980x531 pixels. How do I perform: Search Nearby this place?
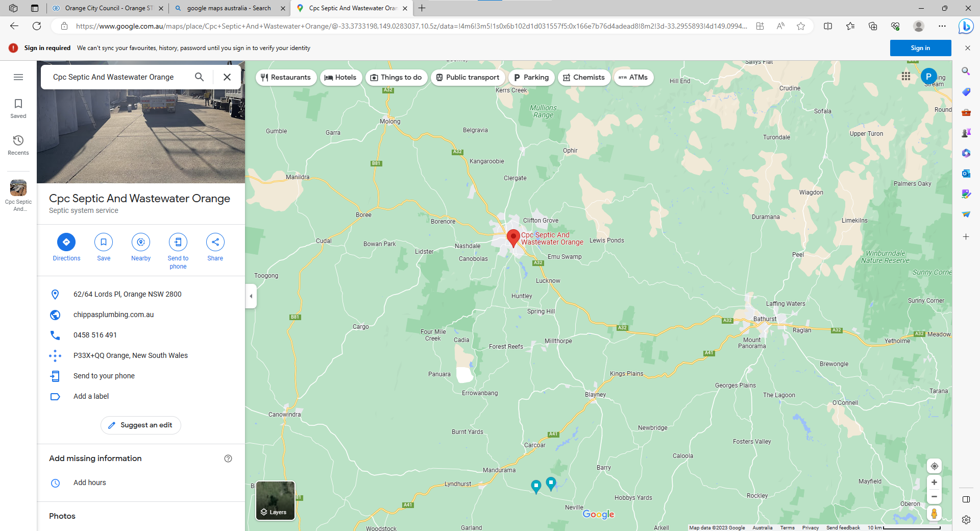(141, 247)
